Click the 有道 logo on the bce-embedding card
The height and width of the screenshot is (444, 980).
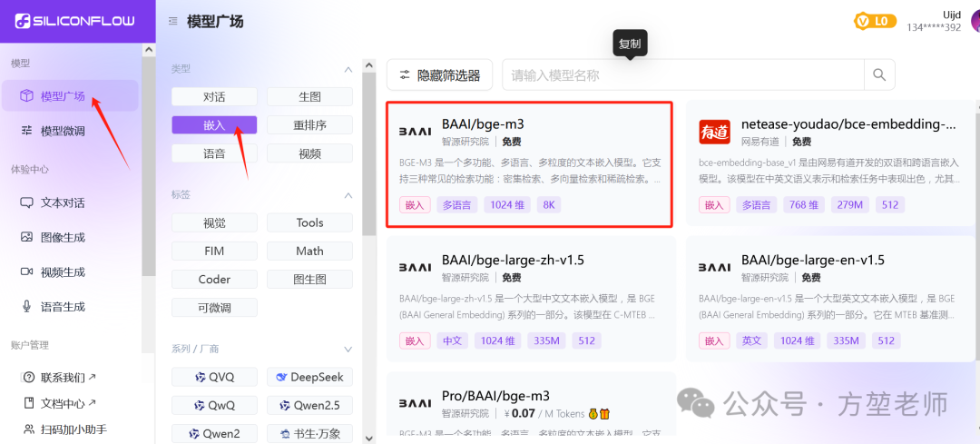tap(714, 132)
